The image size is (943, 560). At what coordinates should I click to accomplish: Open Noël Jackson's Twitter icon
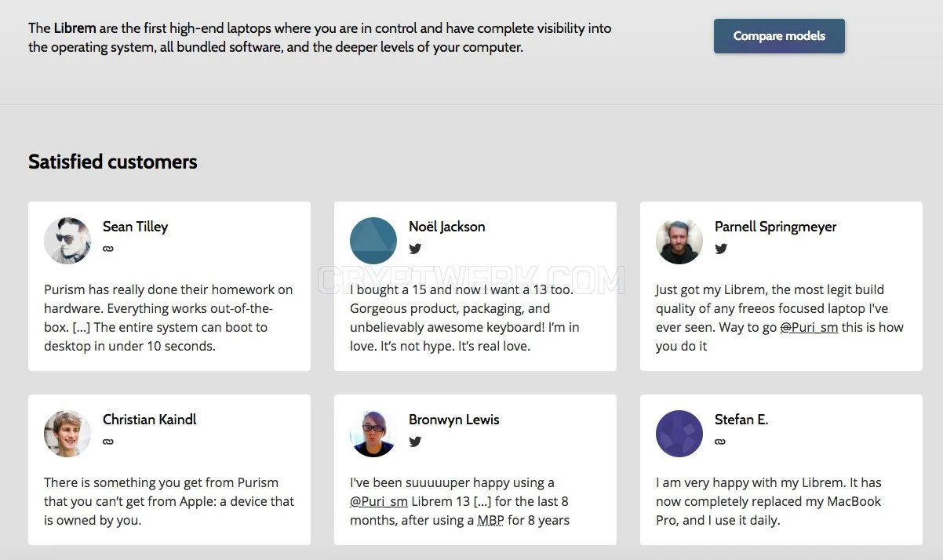pyautogui.click(x=415, y=249)
